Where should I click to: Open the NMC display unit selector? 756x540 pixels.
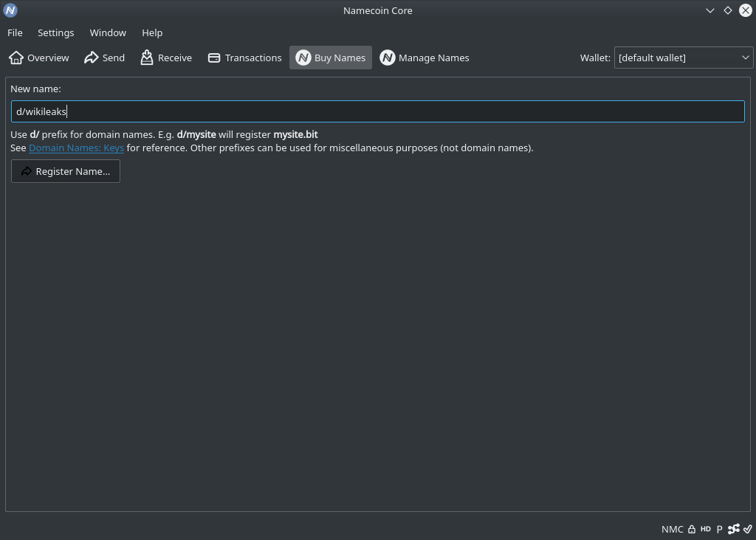672,529
